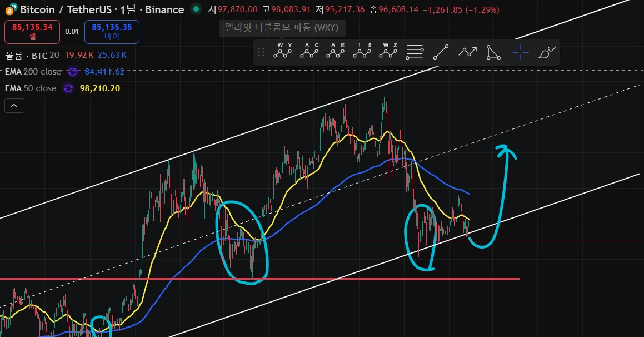This screenshot has width=644, height=337.
Task: Choose the arrow path drawing tool
Action: click(467, 52)
